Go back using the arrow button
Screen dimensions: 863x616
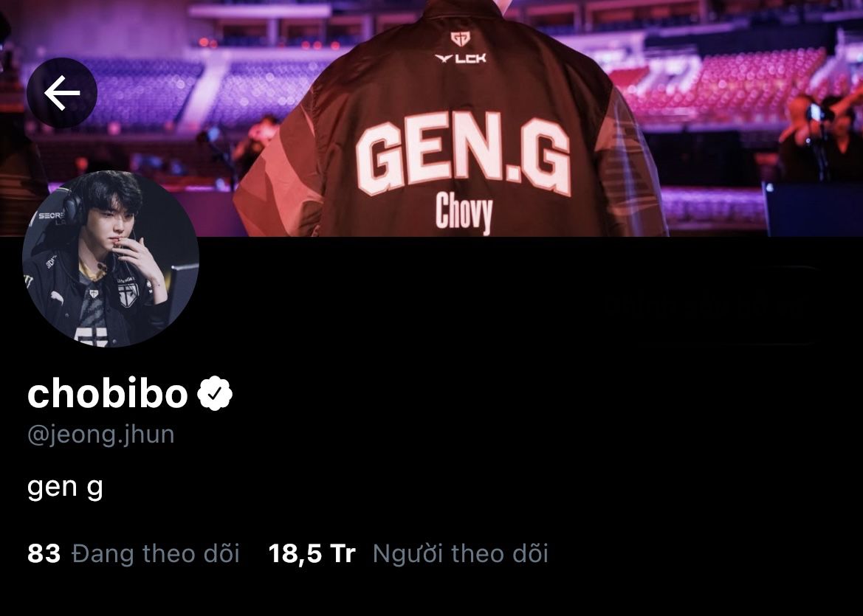tap(62, 93)
